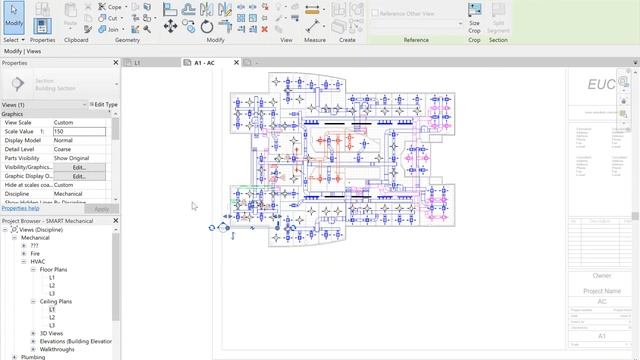Viewport: 640px width, 360px height.
Task: Collapse the Ceiling Plans node
Action: coord(33,301)
